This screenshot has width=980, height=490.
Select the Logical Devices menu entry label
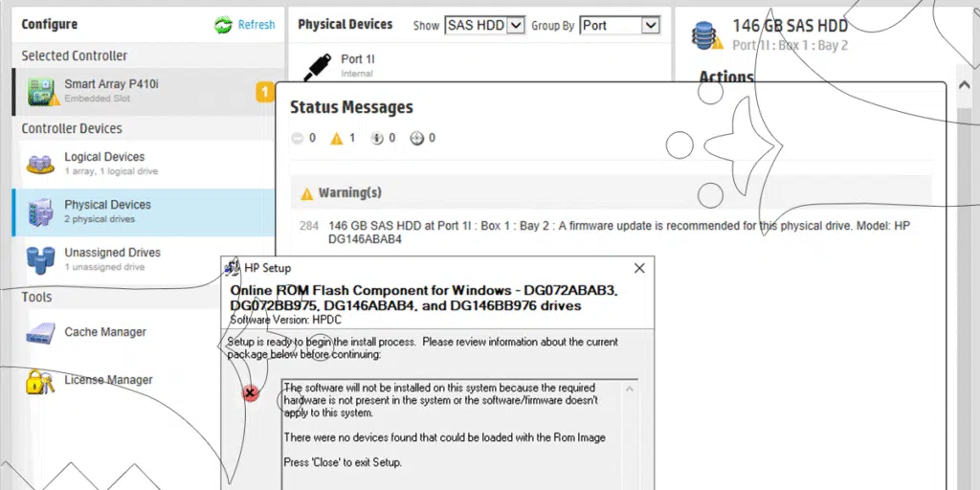point(104,157)
